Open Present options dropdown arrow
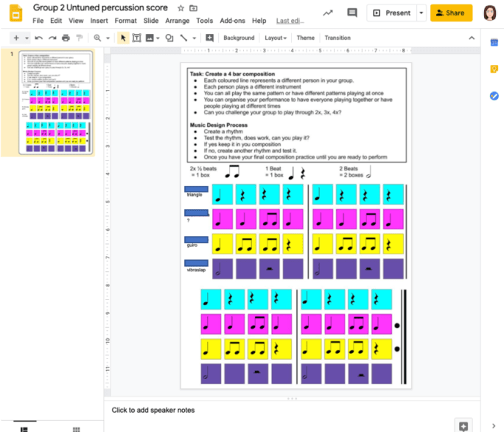The width and height of the screenshot is (504, 432). point(421,13)
